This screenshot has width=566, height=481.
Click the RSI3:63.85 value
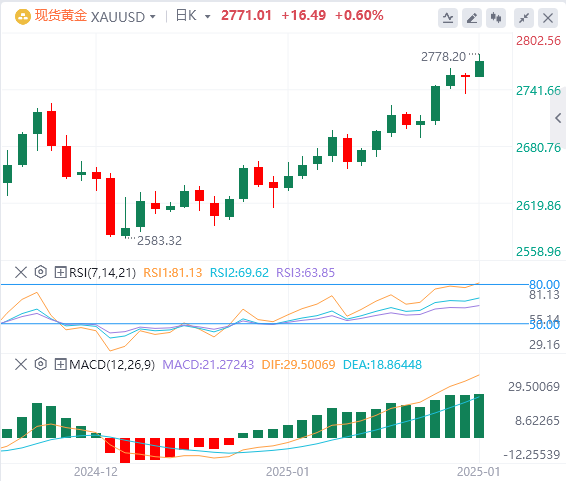click(x=305, y=272)
